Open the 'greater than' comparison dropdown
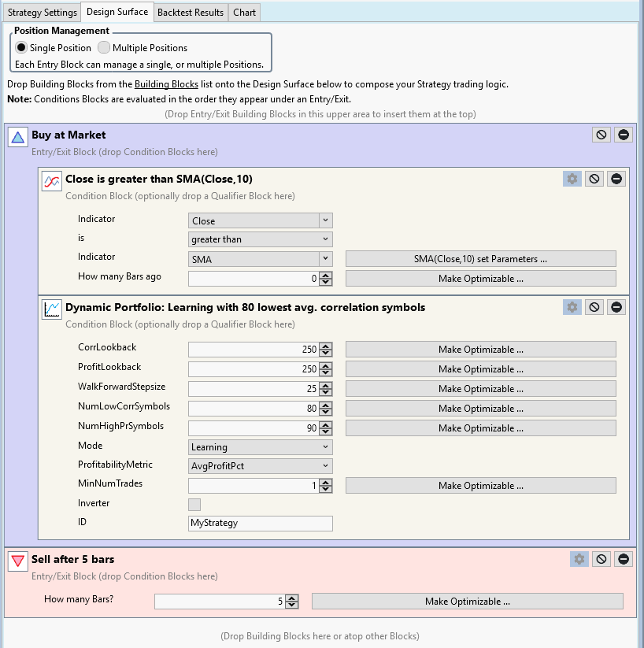 click(261, 239)
